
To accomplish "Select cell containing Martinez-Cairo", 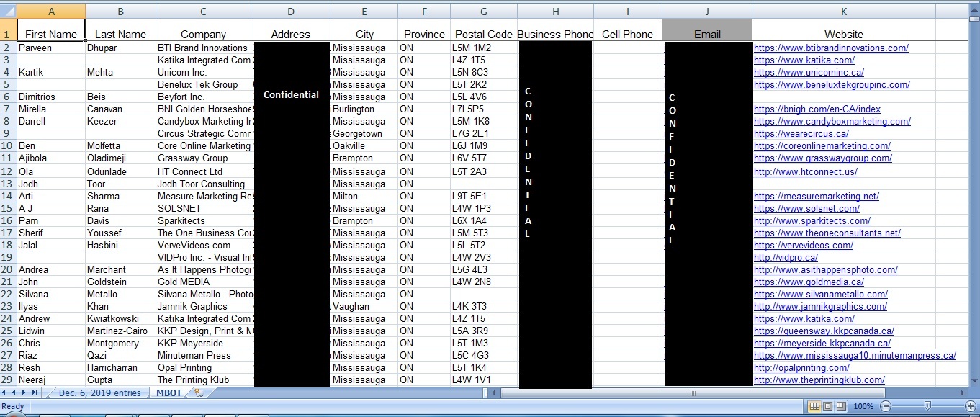I will coord(121,331).
